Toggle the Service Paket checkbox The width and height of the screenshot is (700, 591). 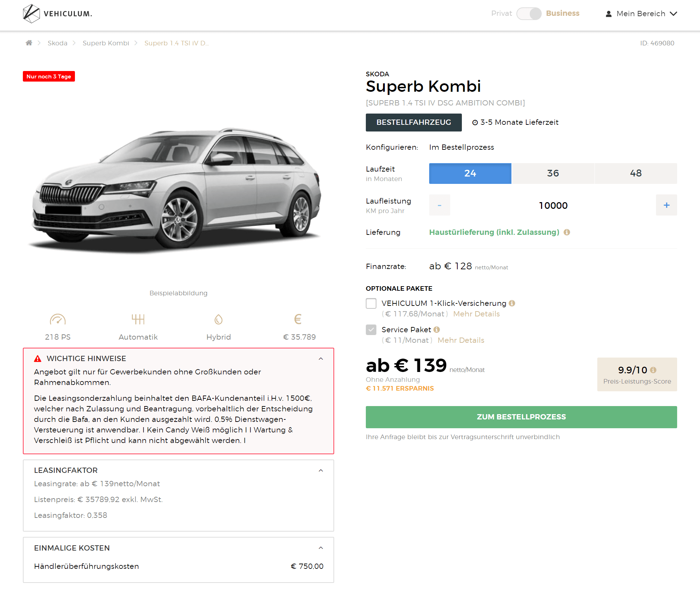[371, 330]
